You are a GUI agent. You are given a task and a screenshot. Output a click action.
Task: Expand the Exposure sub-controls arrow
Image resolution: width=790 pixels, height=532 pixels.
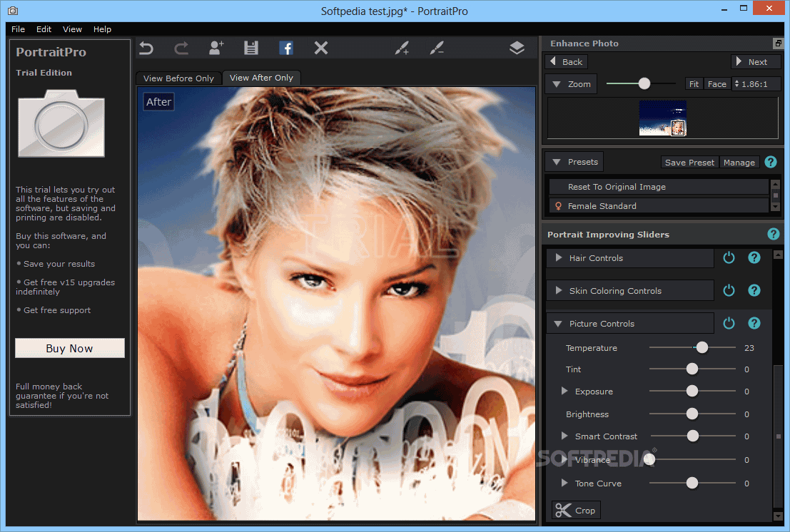(x=564, y=391)
